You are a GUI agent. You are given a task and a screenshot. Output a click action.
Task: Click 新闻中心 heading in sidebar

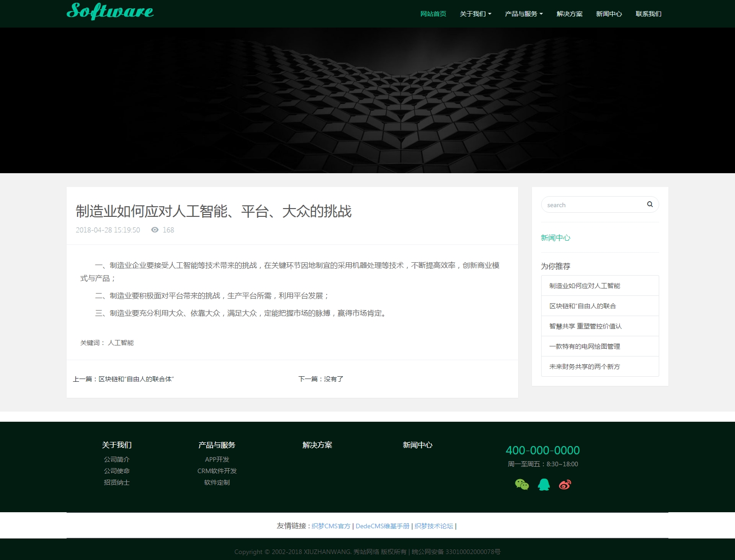[x=555, y=238]
